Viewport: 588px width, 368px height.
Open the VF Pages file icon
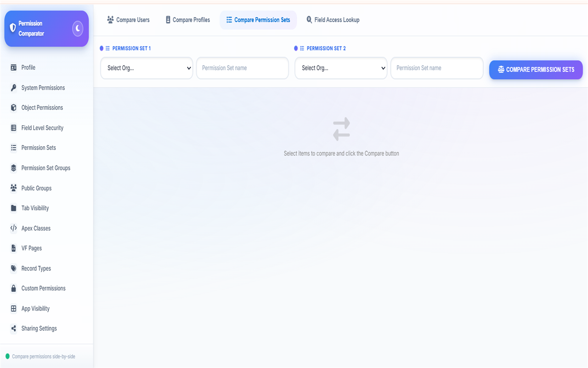13,248
